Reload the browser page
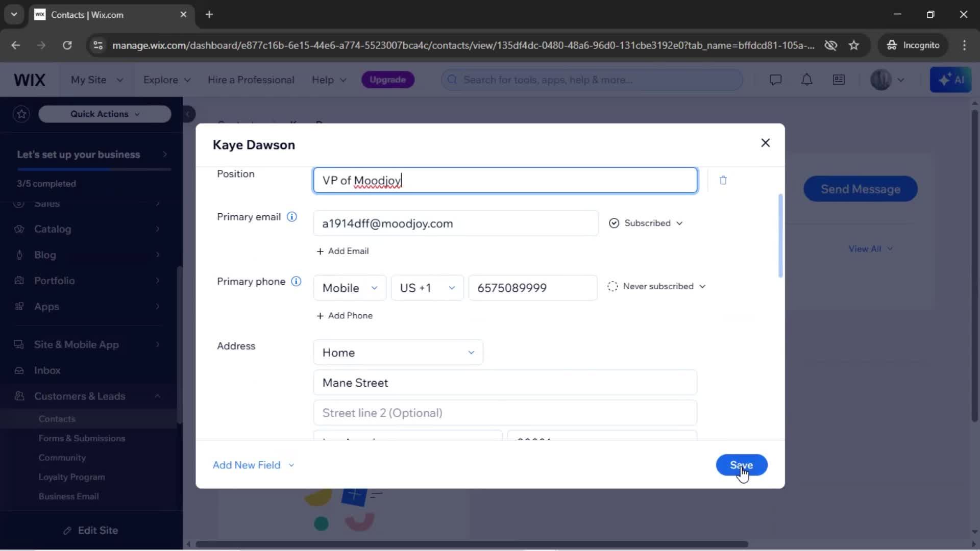Image resolution: width=980 pixels, height=551 pixels. [x=67, y=45]
